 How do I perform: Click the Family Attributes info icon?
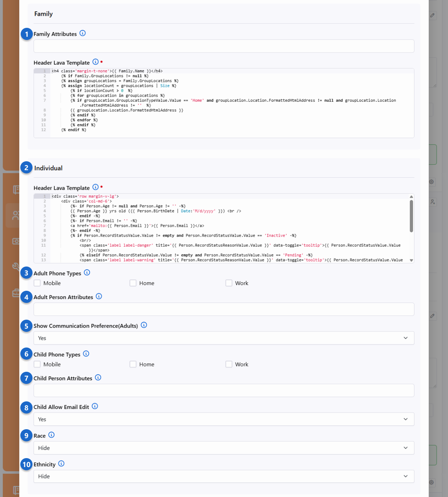[82, 33]
